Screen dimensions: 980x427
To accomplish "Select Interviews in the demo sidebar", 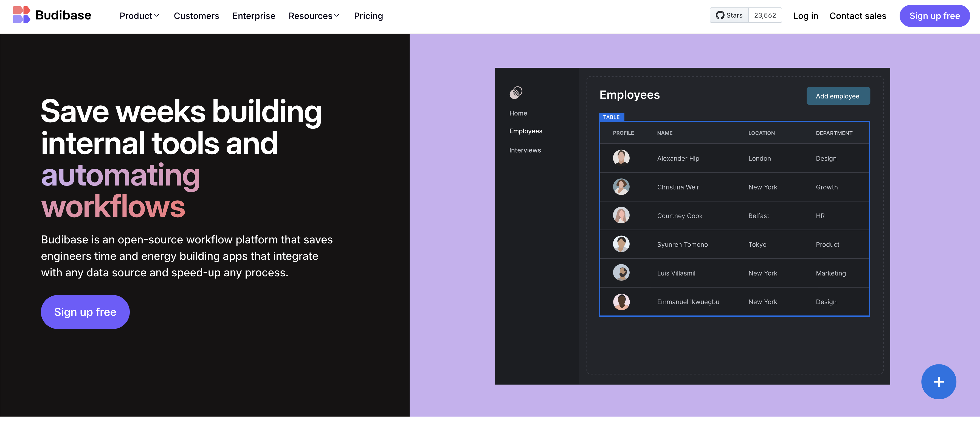I will coord(525,150).
